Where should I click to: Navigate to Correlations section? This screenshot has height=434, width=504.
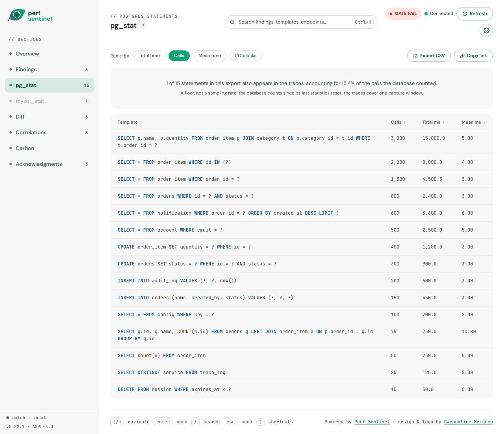pyautogui.click(x=50, y=132)
